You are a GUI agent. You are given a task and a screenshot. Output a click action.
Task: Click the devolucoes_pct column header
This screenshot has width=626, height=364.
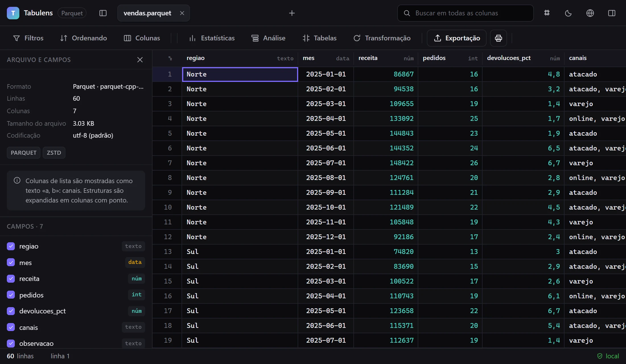(x=523, y=58)
